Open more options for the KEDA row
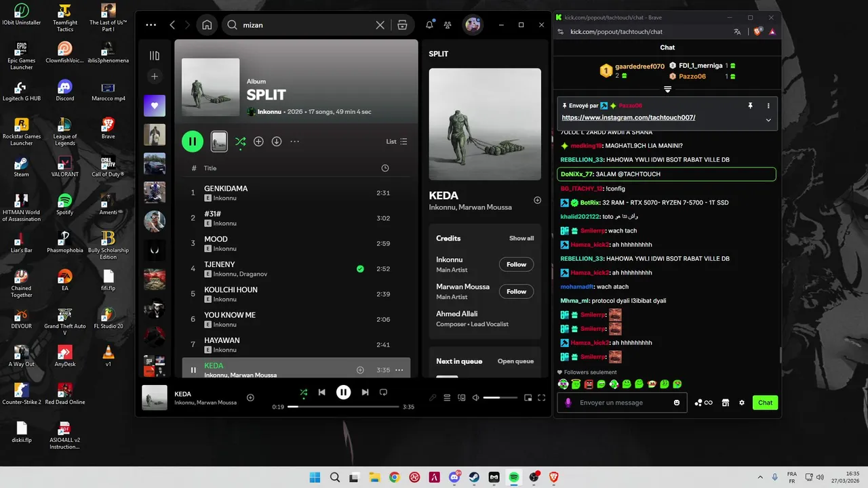The width and height of the screenshot is (868, 488). point(399,370)
